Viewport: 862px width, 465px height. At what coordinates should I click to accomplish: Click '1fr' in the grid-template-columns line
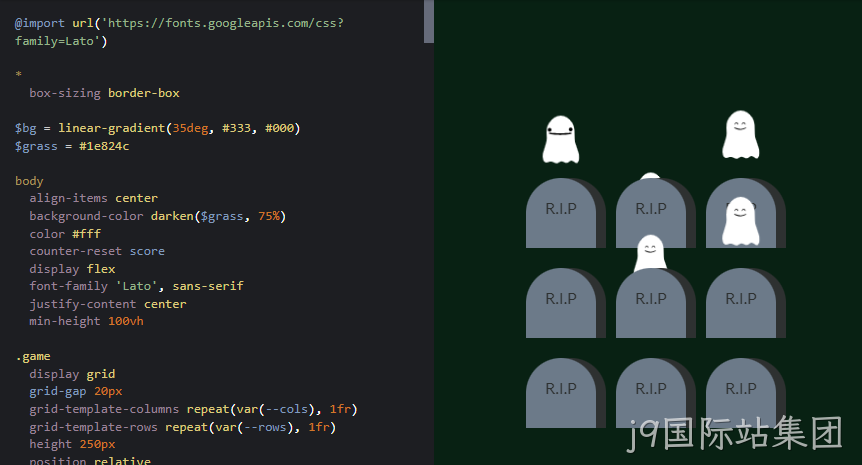(340, 409)
